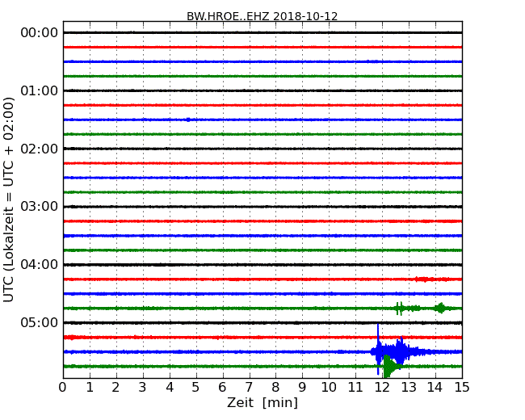
Task: Click the x-axis tick label 2
Action: 115,388
